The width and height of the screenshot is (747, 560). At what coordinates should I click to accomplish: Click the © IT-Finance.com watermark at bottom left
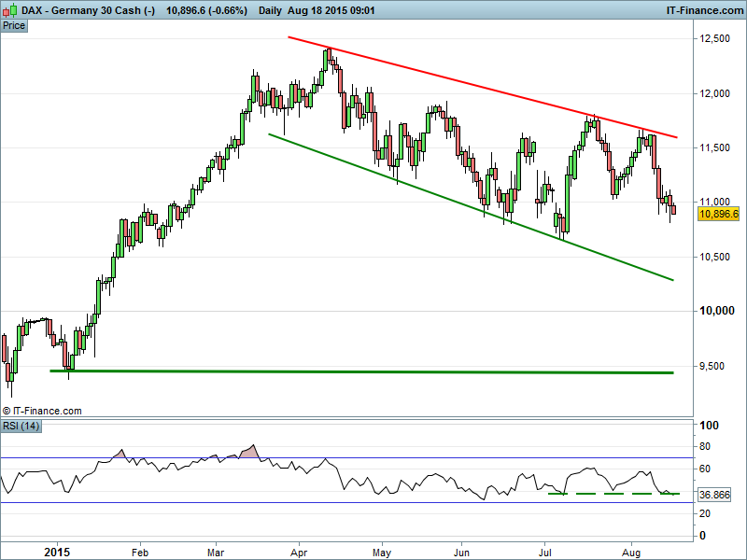click(x=42, y=411)
